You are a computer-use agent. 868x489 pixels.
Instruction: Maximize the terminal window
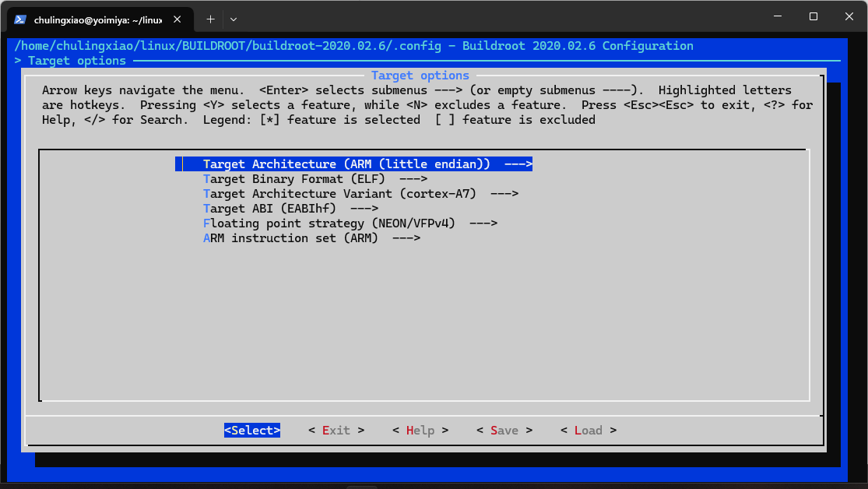[x=814, y=16]
